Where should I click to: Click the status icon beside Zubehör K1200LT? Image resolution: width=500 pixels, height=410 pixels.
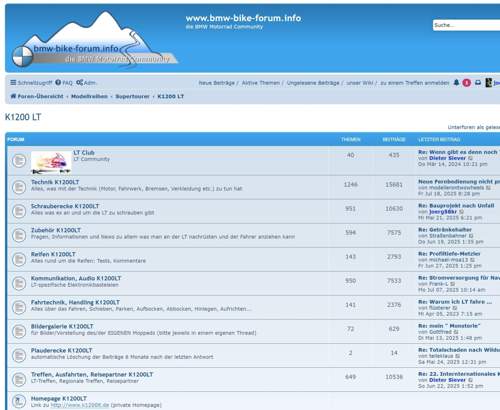point(19,235)
